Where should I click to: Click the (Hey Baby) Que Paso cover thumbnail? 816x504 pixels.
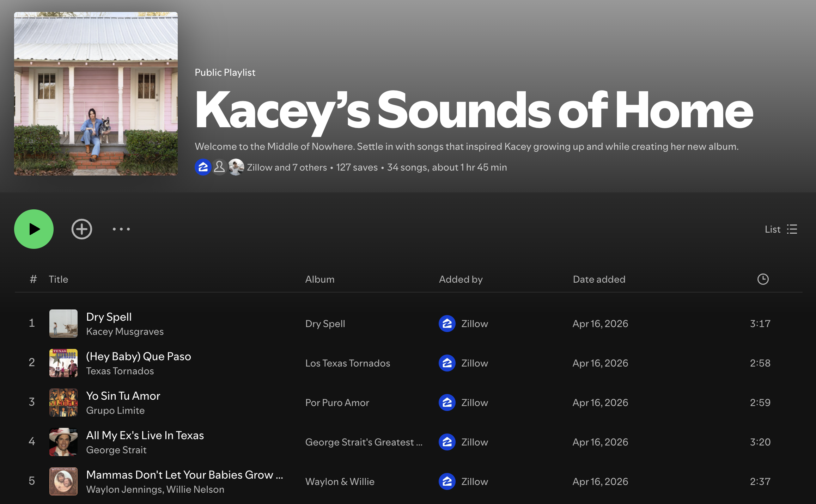pos(63,363)
